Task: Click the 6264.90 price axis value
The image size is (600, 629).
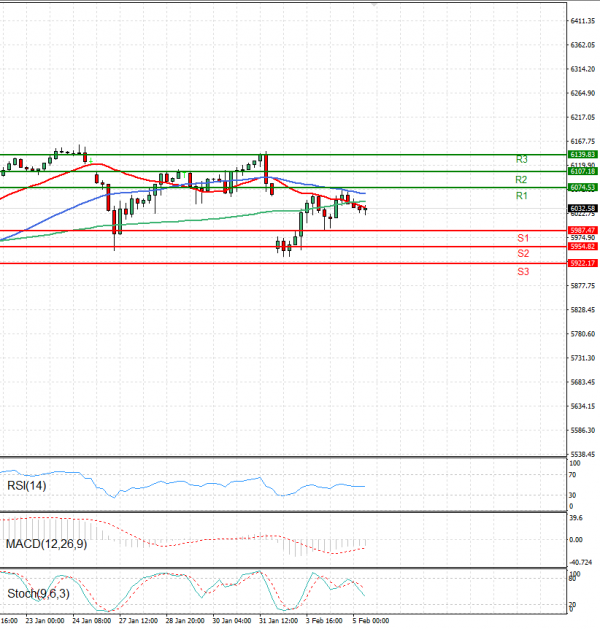Action: (583, 93)
